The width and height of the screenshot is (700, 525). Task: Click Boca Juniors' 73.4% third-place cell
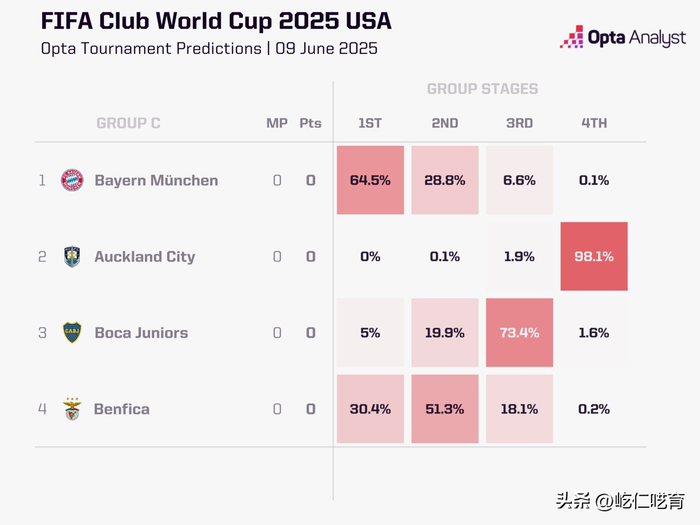point(519,333)
